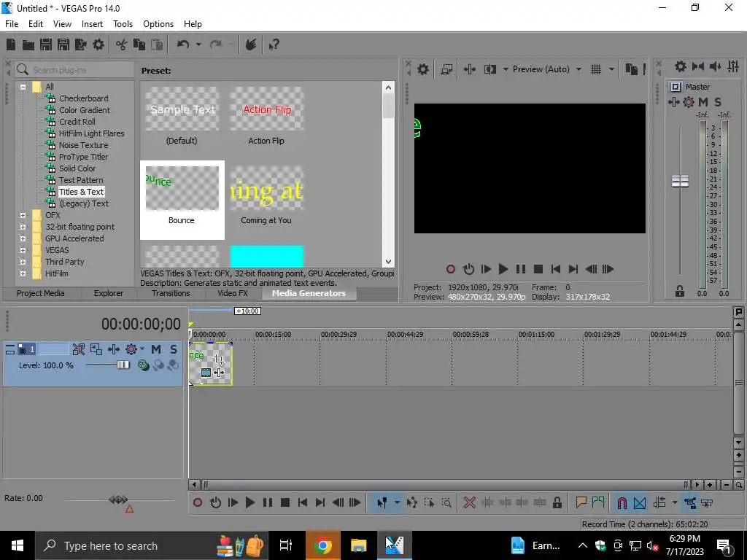
Task: Save the project using the first Save icon
Action: (46, 44)
